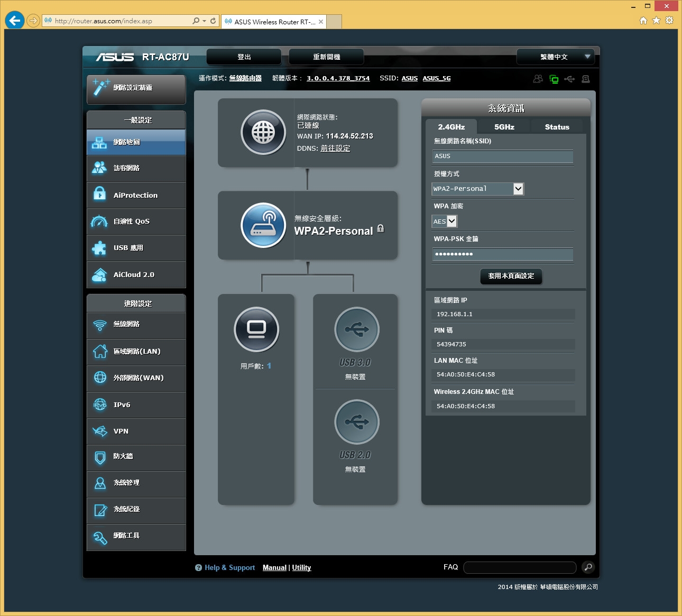Open Firewall shield icon

(x=100, y=457)
